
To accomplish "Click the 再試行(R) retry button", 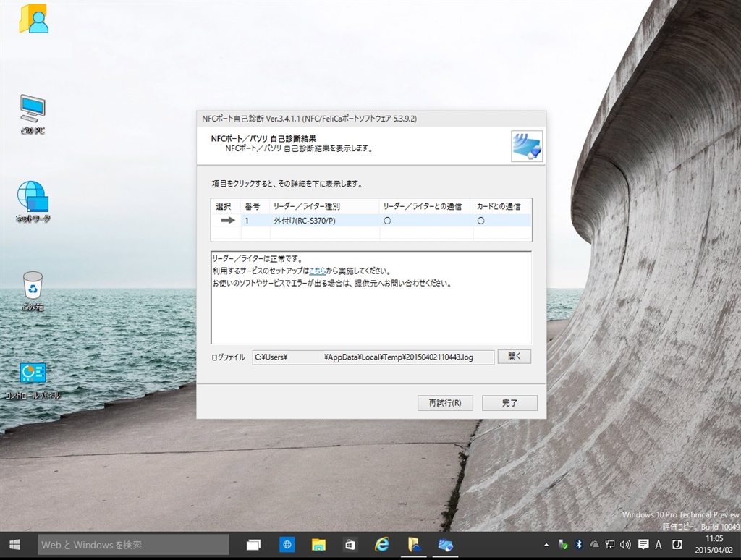I will 445,403.
